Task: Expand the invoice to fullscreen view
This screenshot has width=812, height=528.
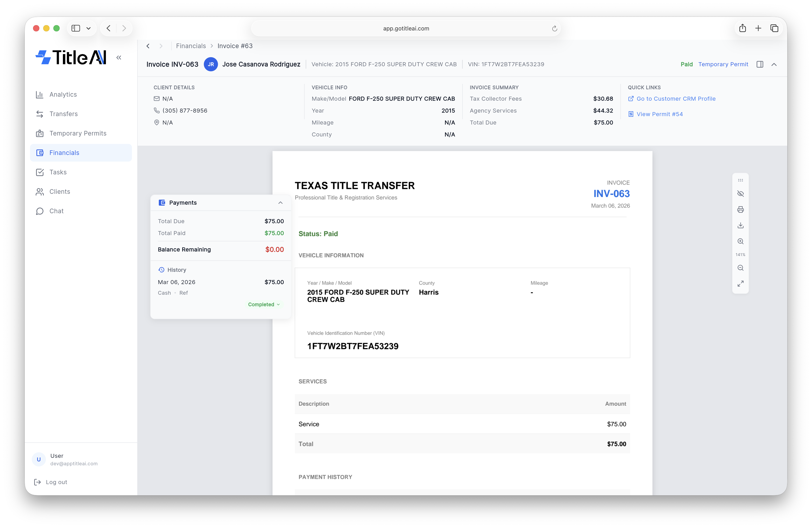Action: click(741, 284)
